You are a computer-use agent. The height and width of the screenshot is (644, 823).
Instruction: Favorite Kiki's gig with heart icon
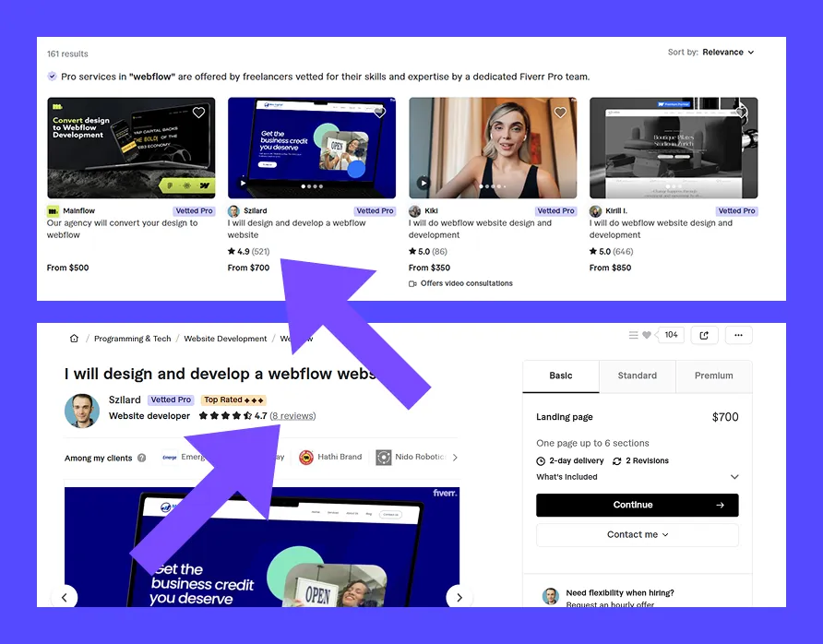tap(560, 113)
